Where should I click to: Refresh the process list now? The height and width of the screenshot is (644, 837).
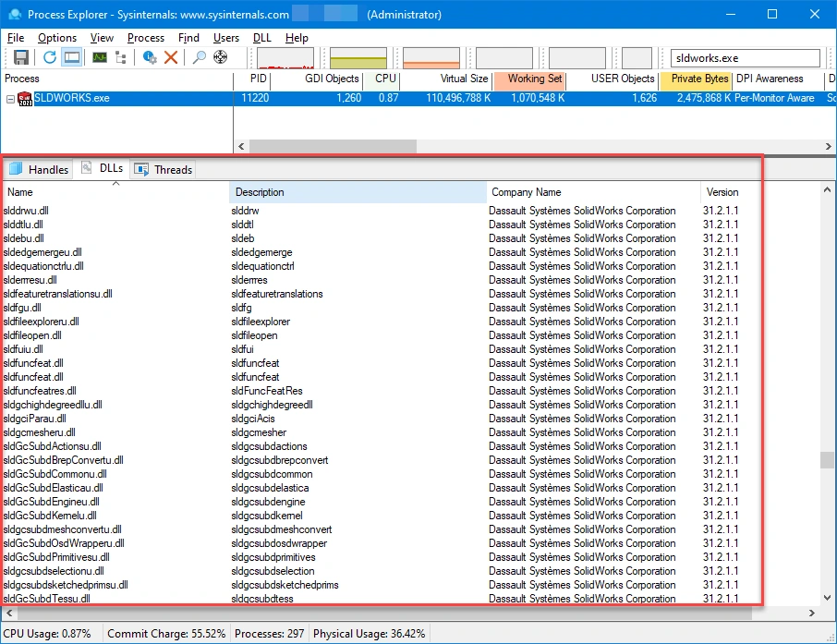pos(50,57)
